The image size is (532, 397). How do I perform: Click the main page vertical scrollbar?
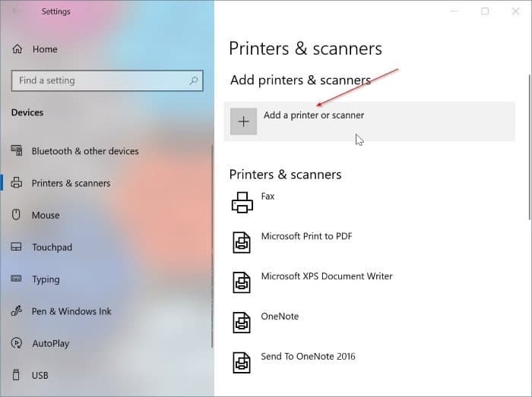click(x=529, y=147)
